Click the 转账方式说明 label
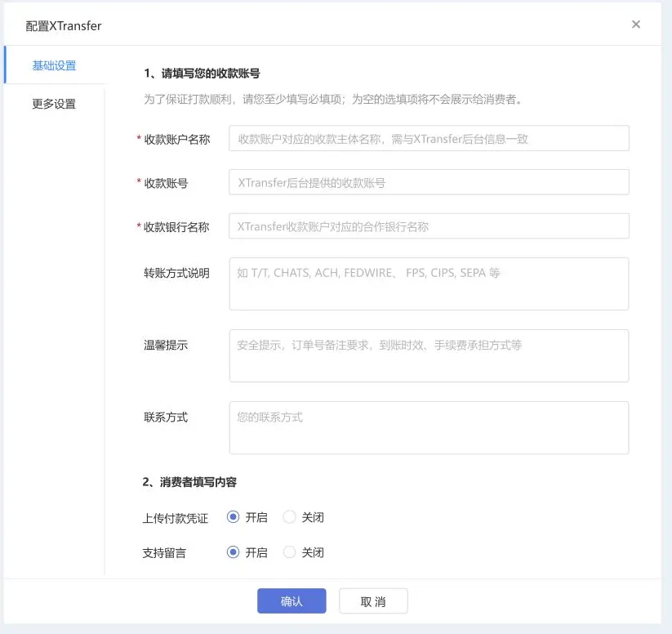The height and width of the screenshot is (634, 672). pyautogui.click(x=176, y=273)
